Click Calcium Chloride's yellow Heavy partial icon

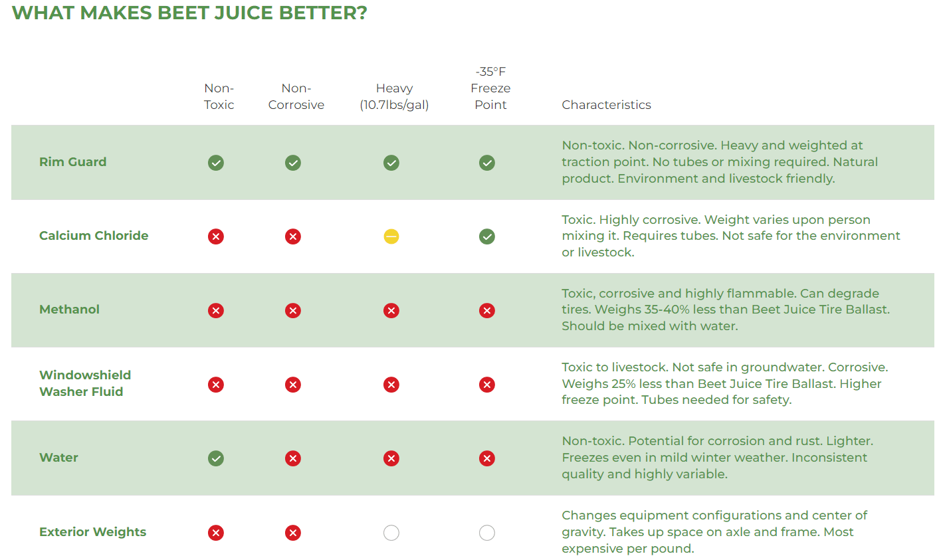[391, 236]
